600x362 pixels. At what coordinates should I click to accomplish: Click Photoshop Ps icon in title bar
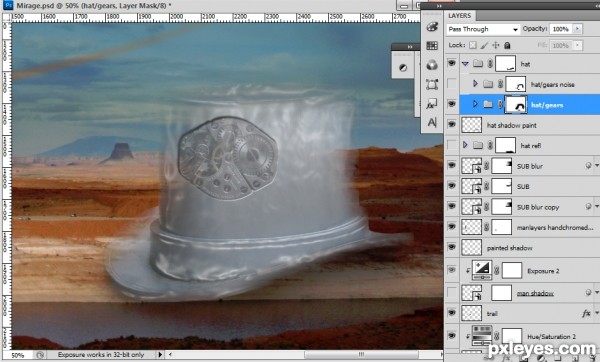point(8,5)
